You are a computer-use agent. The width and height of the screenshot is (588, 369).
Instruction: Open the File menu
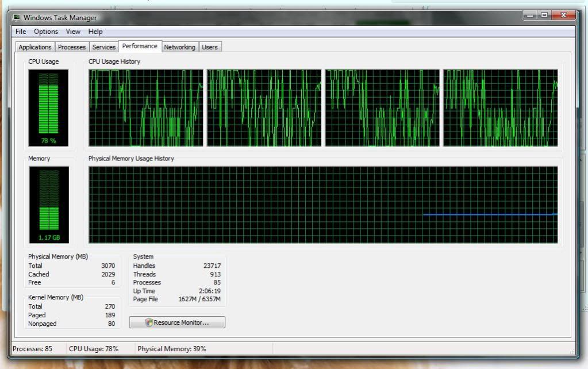point(21,32)
